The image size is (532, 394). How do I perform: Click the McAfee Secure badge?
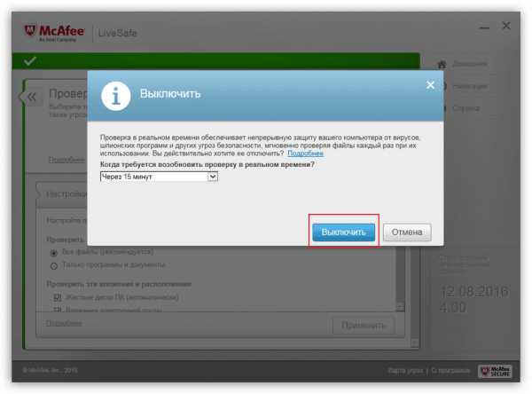[x=495, y=371]
